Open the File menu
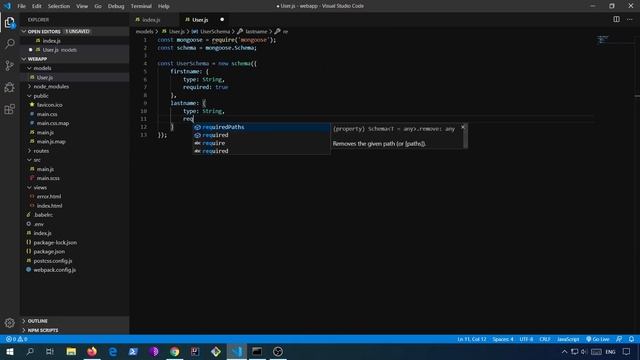This screenshot has width=640, height=360. tap(22, 6)
